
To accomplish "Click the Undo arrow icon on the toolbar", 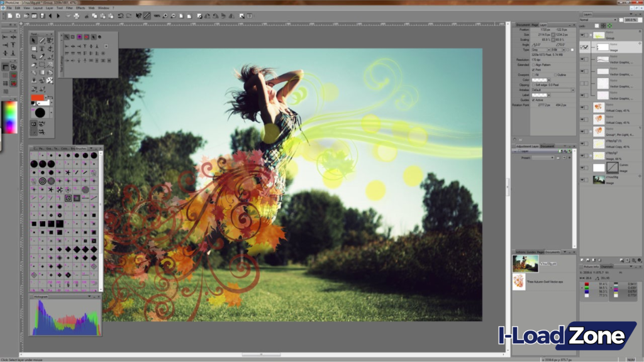I will pos(120,14).
